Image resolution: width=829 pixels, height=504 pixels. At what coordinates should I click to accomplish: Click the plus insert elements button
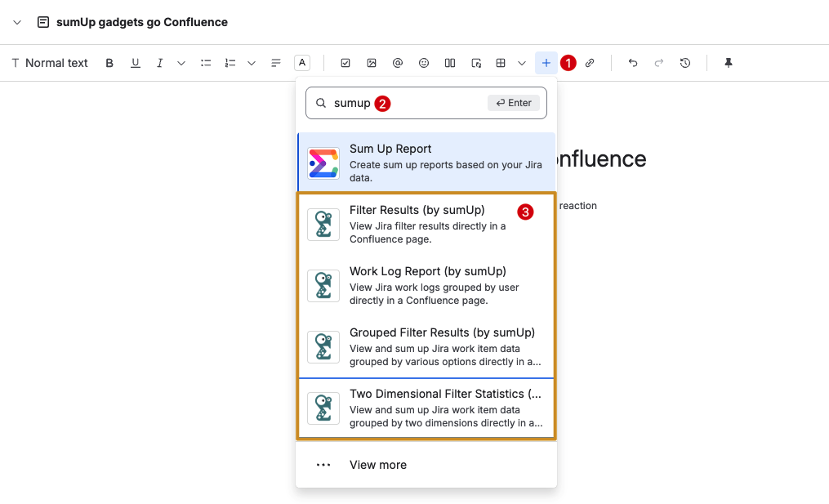pos(546,63)
